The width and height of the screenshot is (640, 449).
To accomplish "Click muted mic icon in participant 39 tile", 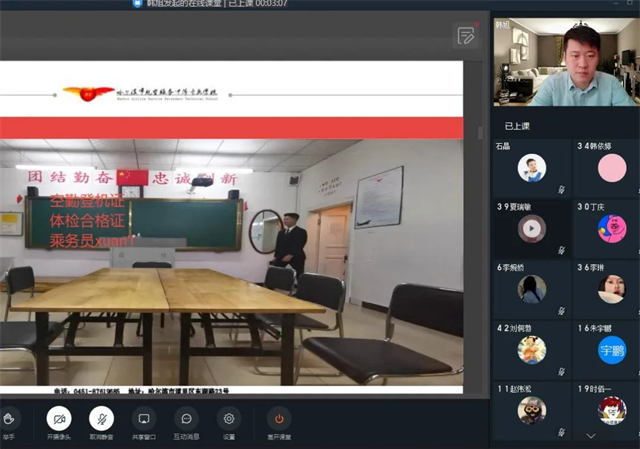I will (562, 250).
